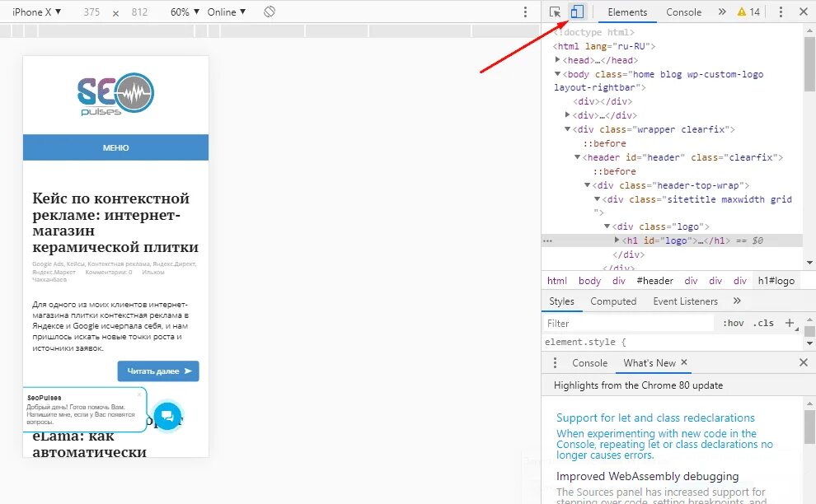Click the Improved WebAssembly debugging heading

[647, 477]
